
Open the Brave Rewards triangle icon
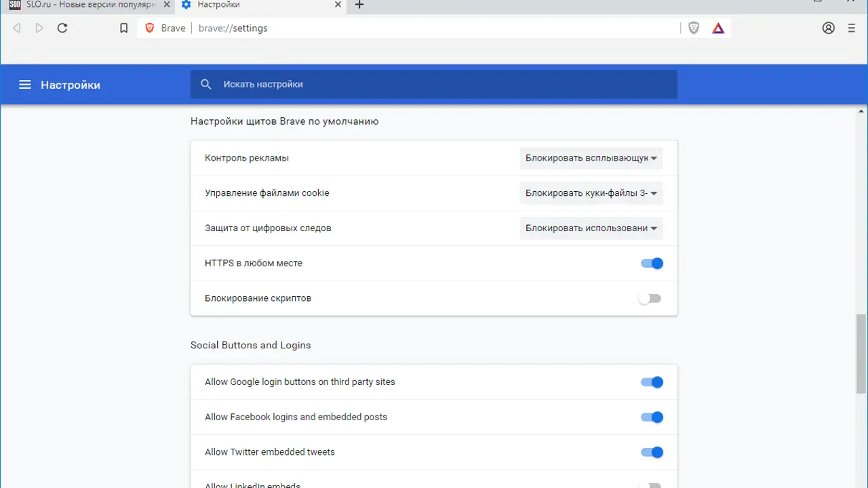tap(718, 28)
